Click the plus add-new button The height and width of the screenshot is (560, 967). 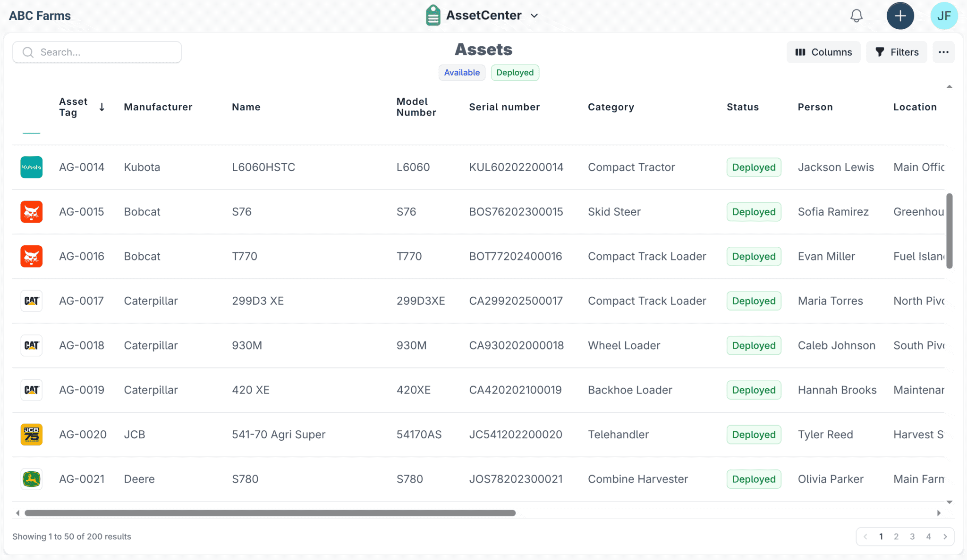(x=900, y=16)
